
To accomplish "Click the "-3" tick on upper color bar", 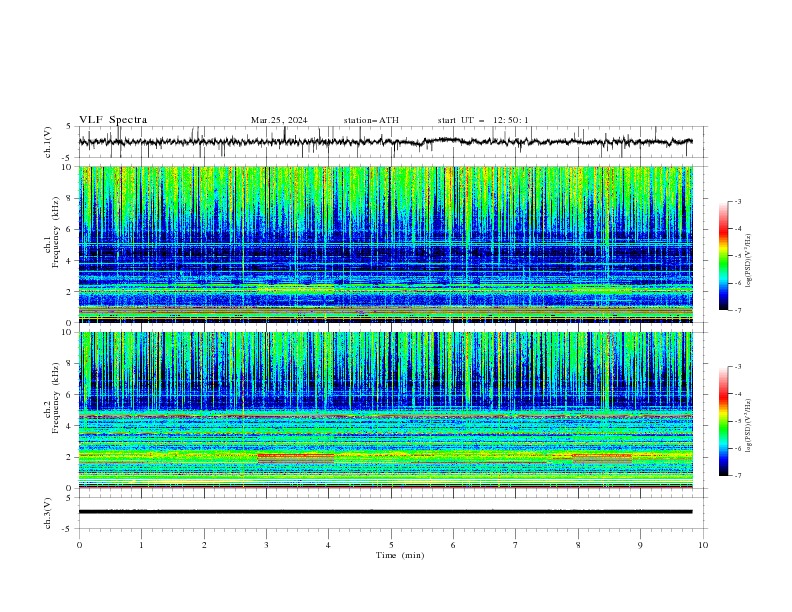I will tap(738, 201).
